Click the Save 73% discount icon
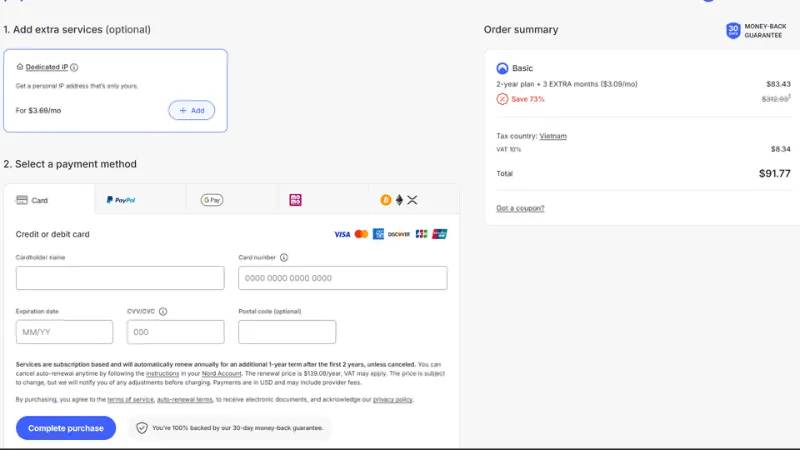800x450 pixels. coord(503,99)
